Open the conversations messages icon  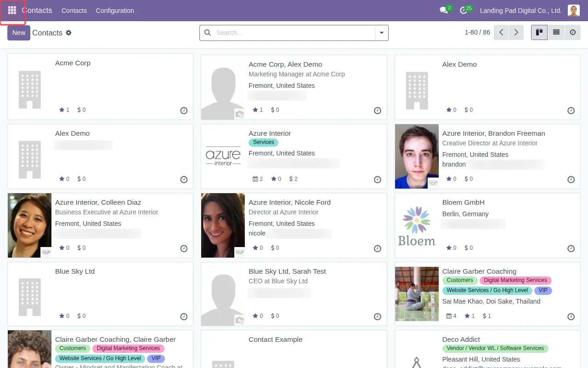point(443,10)
